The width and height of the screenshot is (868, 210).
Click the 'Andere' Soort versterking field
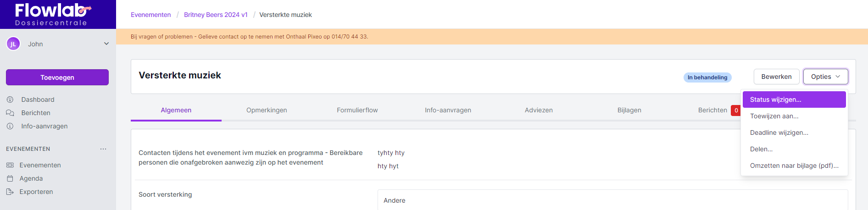(x=612, y=200)
